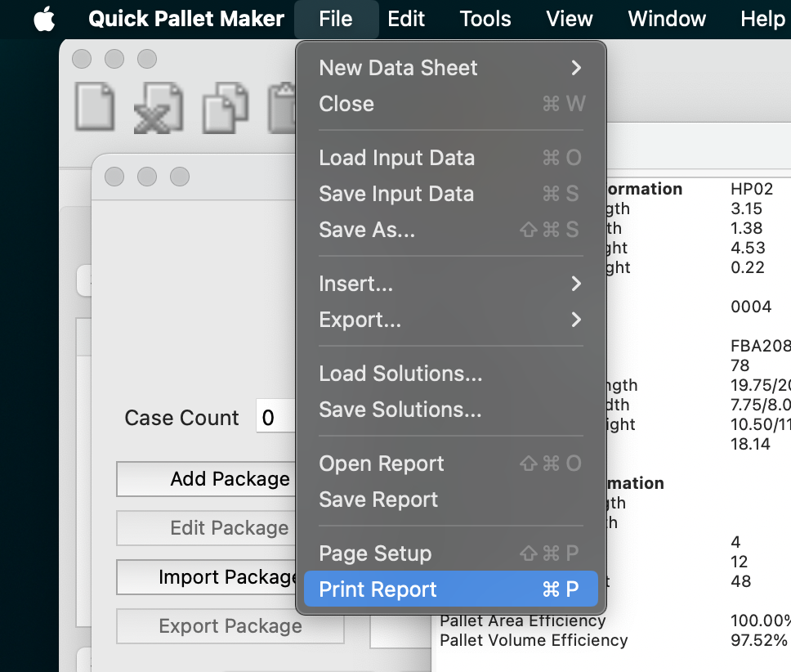The height and width of the screenshot is (672, 791).
Task: Expand New Data Sheet submenu
Action: coord(451,68)
